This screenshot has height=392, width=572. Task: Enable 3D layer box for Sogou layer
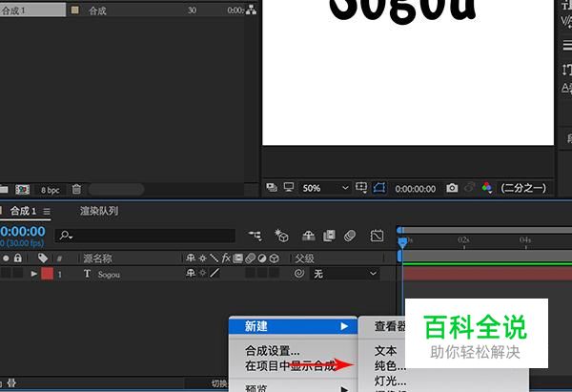[x=274, y=273]
